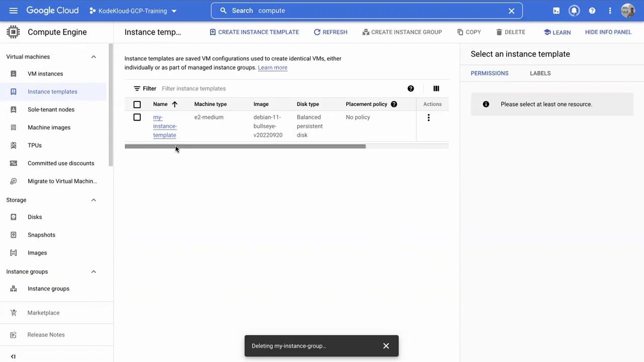Click Hide Info Panel
Image resolution: width=644 pixels, height=362 pixels.
[608, 32]
